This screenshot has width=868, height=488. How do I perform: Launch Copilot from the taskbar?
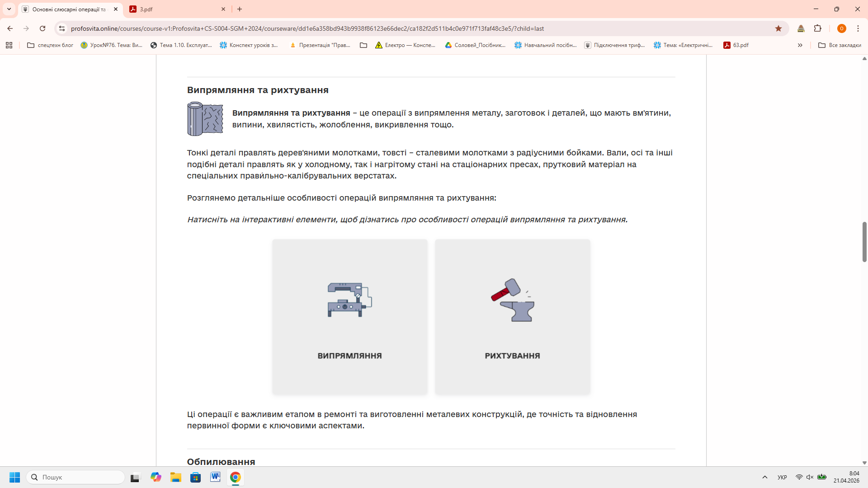[x=156, y=477]
